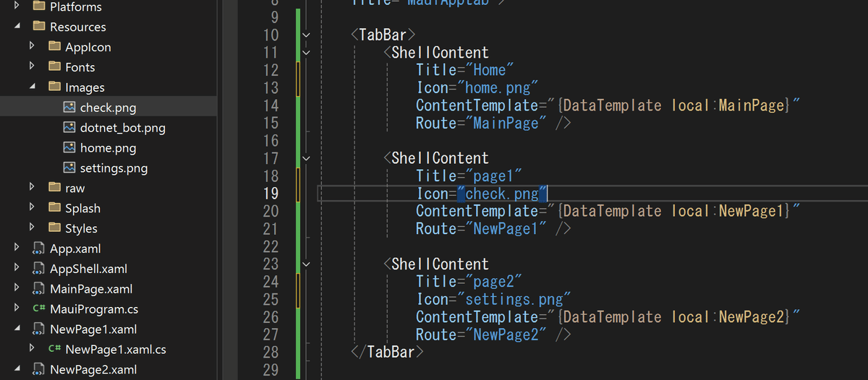Viewport: 868px width, 380px height.
Task: Expand the AppShell.xaml node
Action: tap(17, 268)
